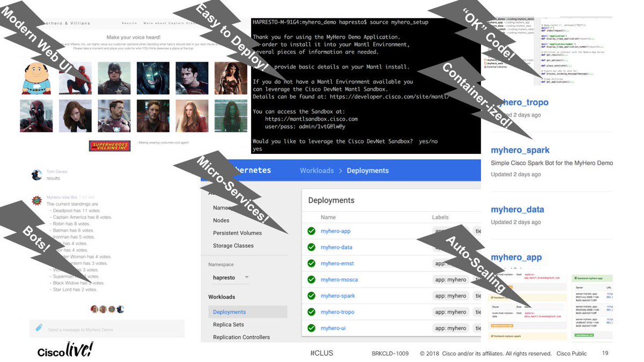Click Workloads in the Kubernetes breadcrumb

click(x=317, y=171)
